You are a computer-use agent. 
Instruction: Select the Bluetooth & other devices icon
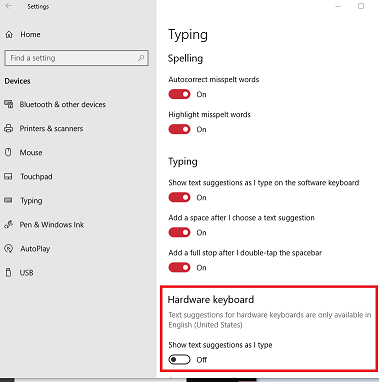tap(9, 104)
